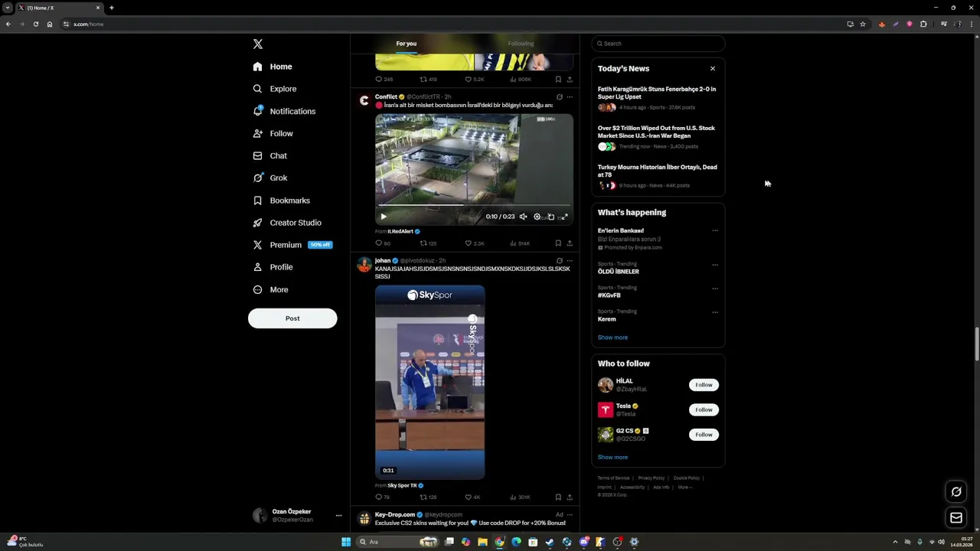Open more options on the Key-Drop.com ad
Image resolution: width=980 pixels, height=551 pixels.
pos(570,515)
